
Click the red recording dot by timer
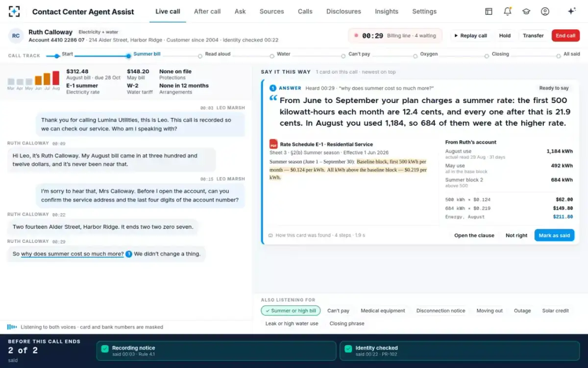(x=355, y=36)
